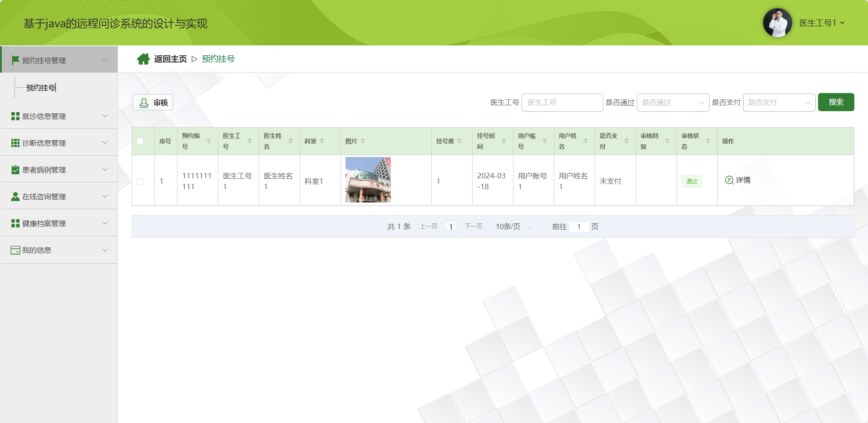Expand the 健康档案管理 chevron
Screen dimensions: 868x423
(x=105, y=223)
